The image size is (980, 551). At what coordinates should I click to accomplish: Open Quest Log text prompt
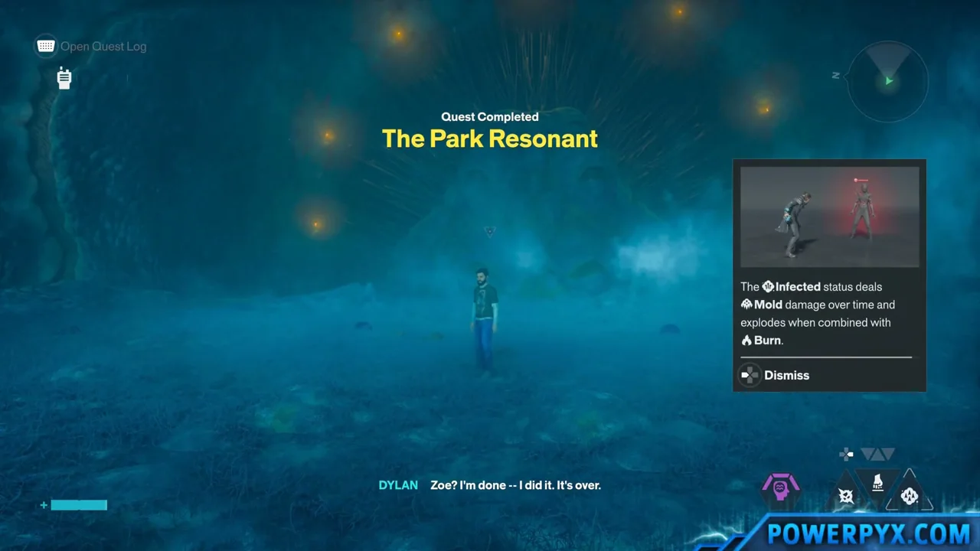pyautogui.click(x=103, y=47)
